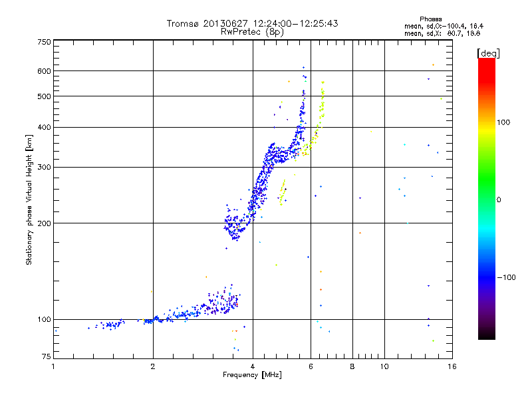Click 'Stationary phase Virtual Height [km]' axis label
The image size is (532, 399).
tap(29, 200)
